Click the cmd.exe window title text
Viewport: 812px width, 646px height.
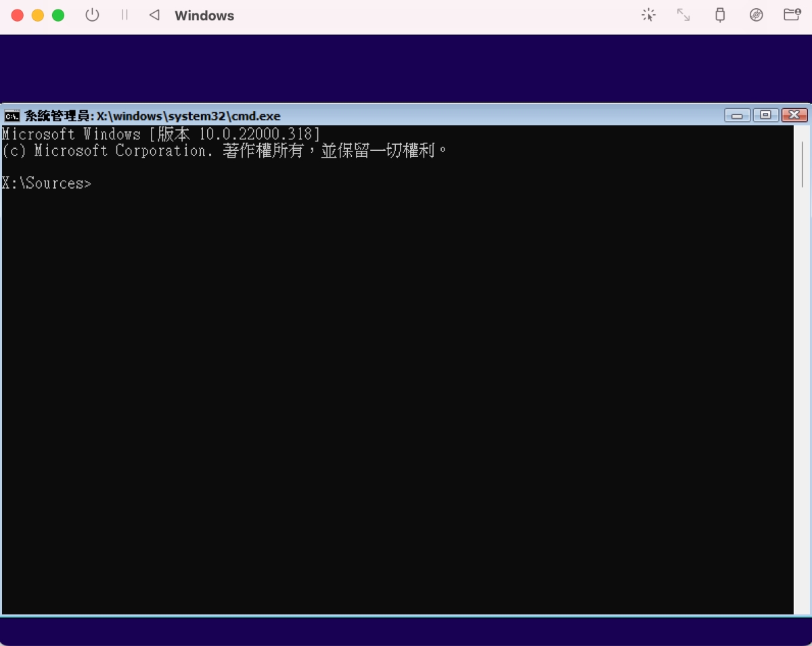pos(153,116)
